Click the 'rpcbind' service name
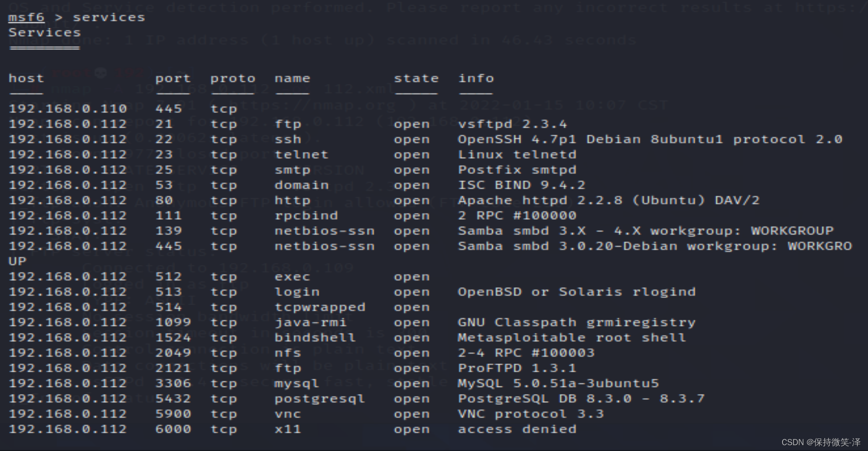Screen dimensions: 868x451 tap(306, 216)
